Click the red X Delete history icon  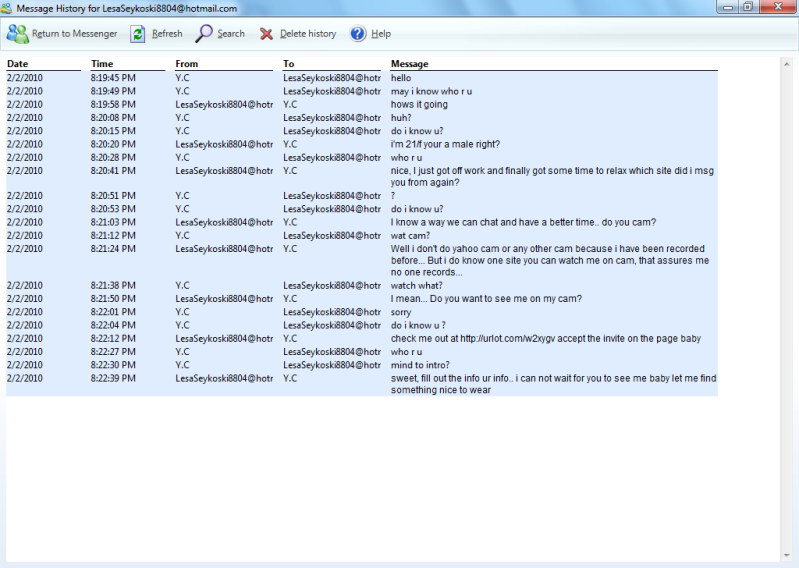[266, 34]
